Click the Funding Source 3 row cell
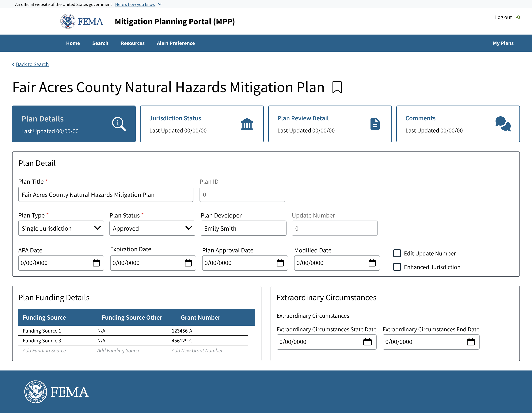Viewport: 532px width, 413px height. [42, 341]
